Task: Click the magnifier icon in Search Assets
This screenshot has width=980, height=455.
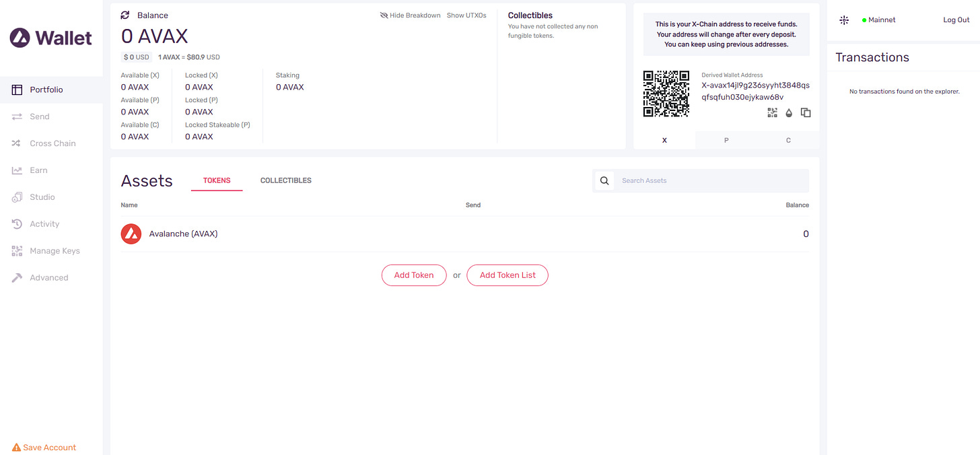Action: click(x=604, y=180)
